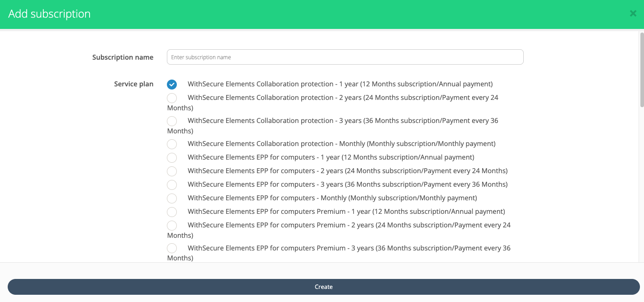Select EPP for computers 1 year plan
The width and height of the screenshot is (644, 302).
(x=172, y=158)
